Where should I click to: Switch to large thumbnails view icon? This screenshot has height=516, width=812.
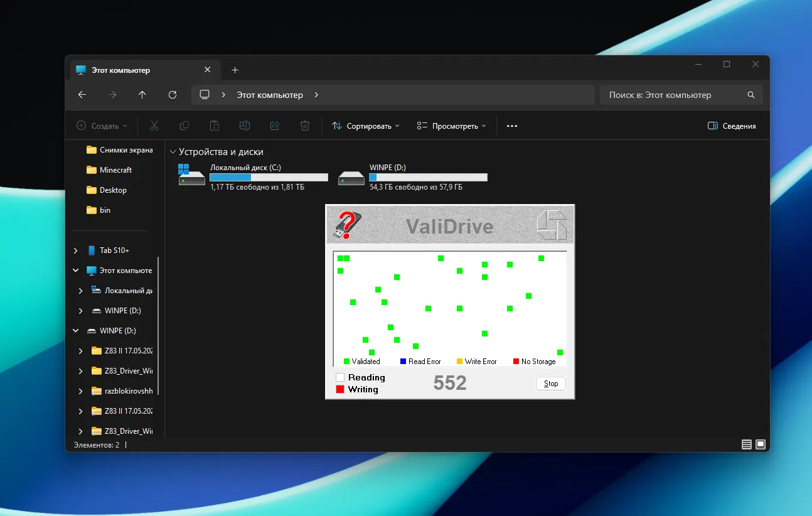click(x=761, y=444)
